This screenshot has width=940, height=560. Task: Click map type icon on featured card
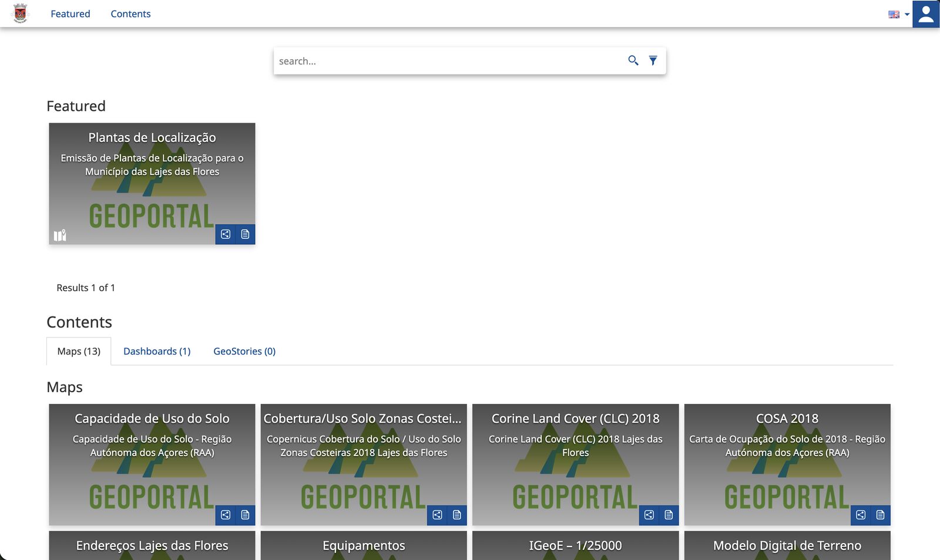point(60,235)
